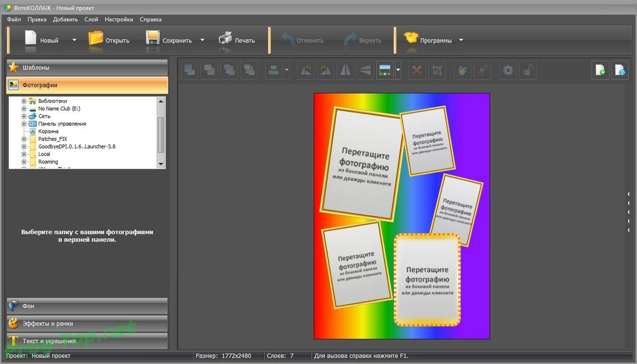Image resolution: width=637 pixels, height=364 pixels.
Task: Click the lock layer icon
Action: coord(528,70)
